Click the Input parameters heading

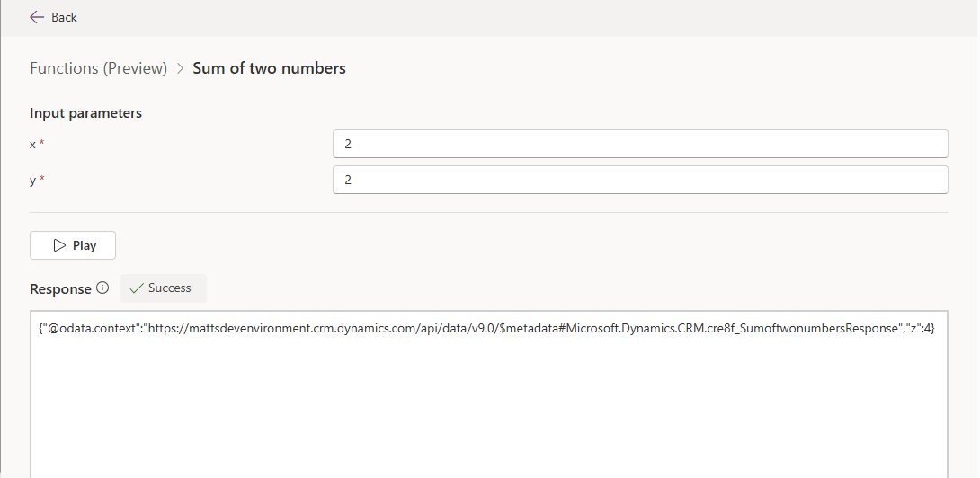tap(85, 113)
